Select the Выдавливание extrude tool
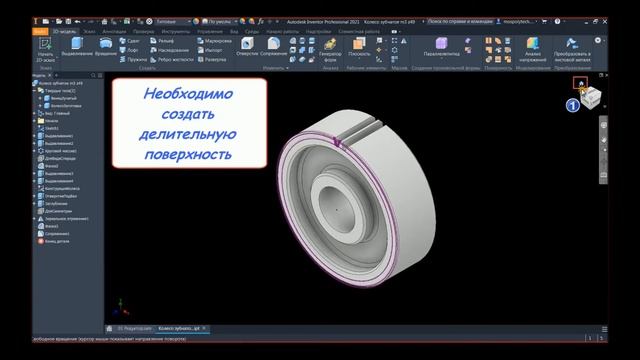 (x=77, y=47)
